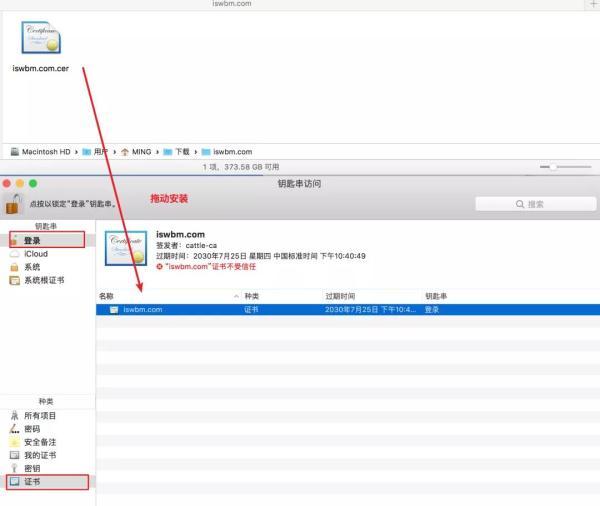Click the iswbm.com.cer filename label
Viewport: 600px width, 506px height.
click(x=41, y=69)
